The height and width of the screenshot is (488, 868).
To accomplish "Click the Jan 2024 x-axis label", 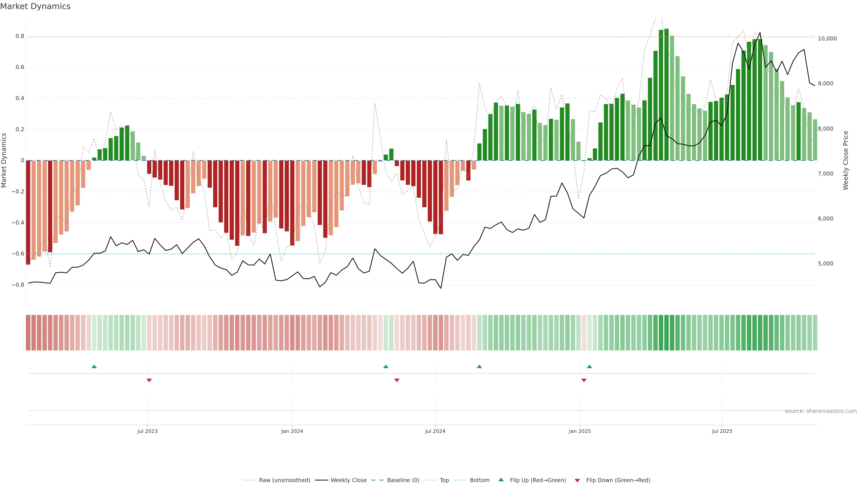I will [x=292, y=431].
